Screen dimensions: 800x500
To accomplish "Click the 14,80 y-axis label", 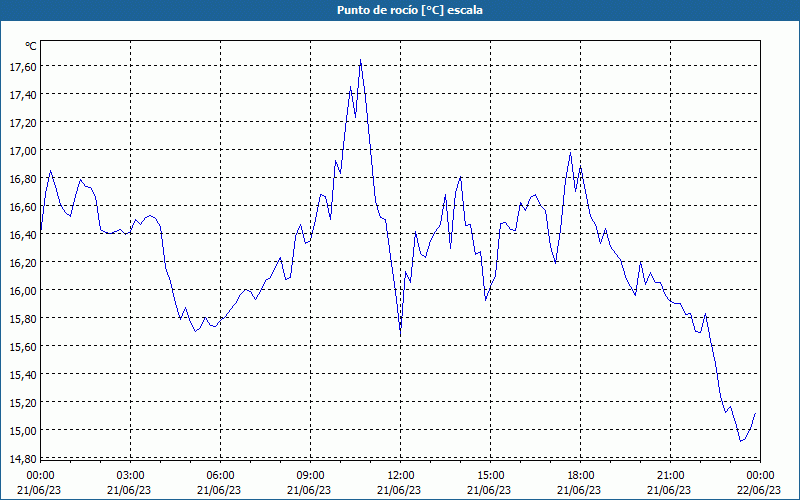I will (x=23, y=458).
